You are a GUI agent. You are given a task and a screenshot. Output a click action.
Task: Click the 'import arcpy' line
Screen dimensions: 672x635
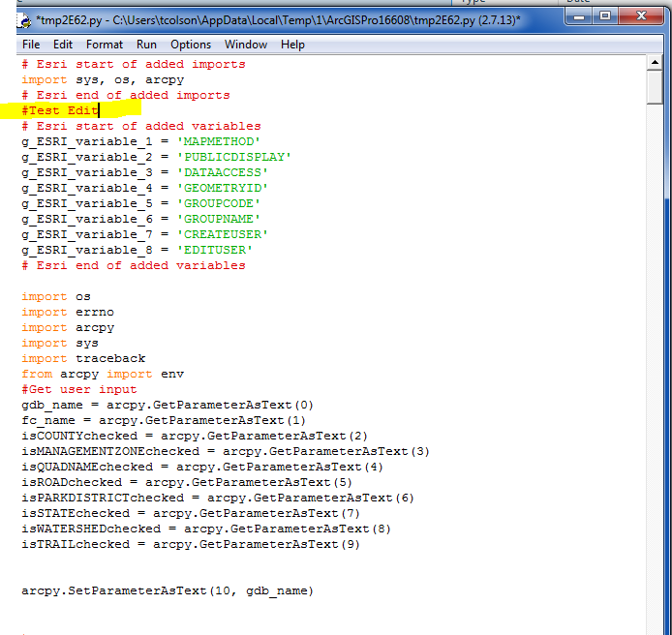(68, 327)
